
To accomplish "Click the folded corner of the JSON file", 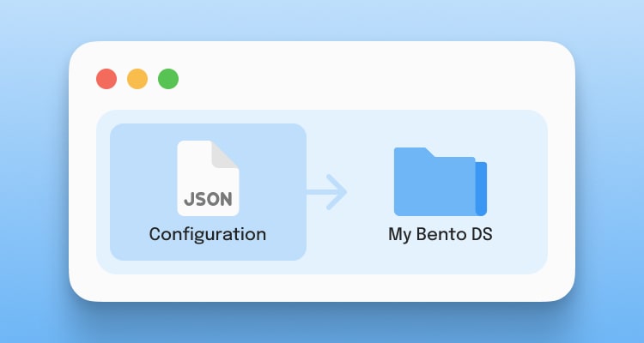I will click(x=226, y=154).
